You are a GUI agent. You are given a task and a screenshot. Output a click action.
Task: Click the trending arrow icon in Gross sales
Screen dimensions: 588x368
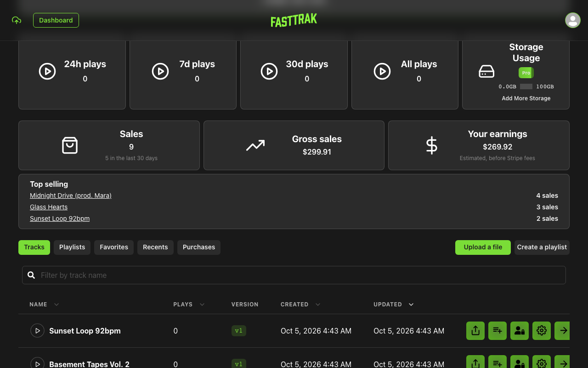click(x=255, y=145)
